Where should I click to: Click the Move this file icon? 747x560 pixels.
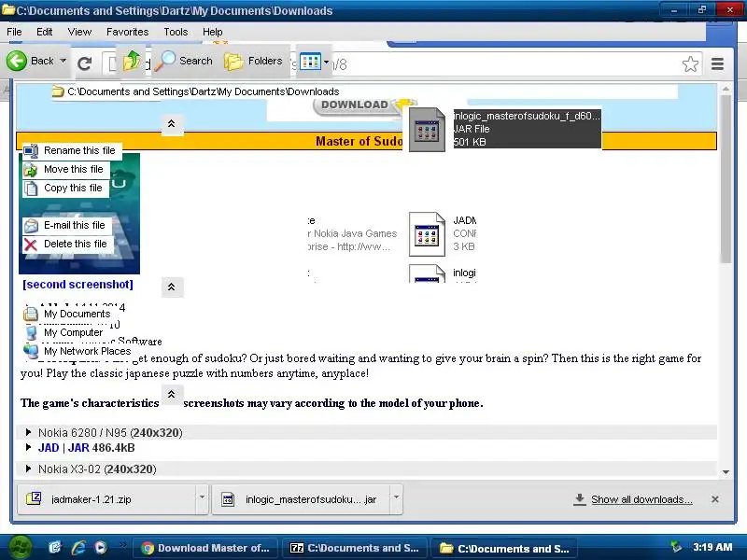(x=31, y=170)
